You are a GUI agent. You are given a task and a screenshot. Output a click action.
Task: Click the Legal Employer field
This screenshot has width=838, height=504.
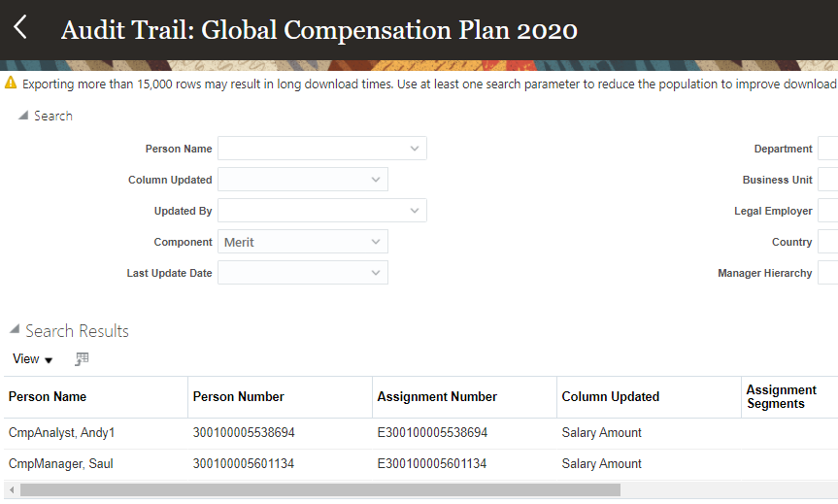[827, 211]
